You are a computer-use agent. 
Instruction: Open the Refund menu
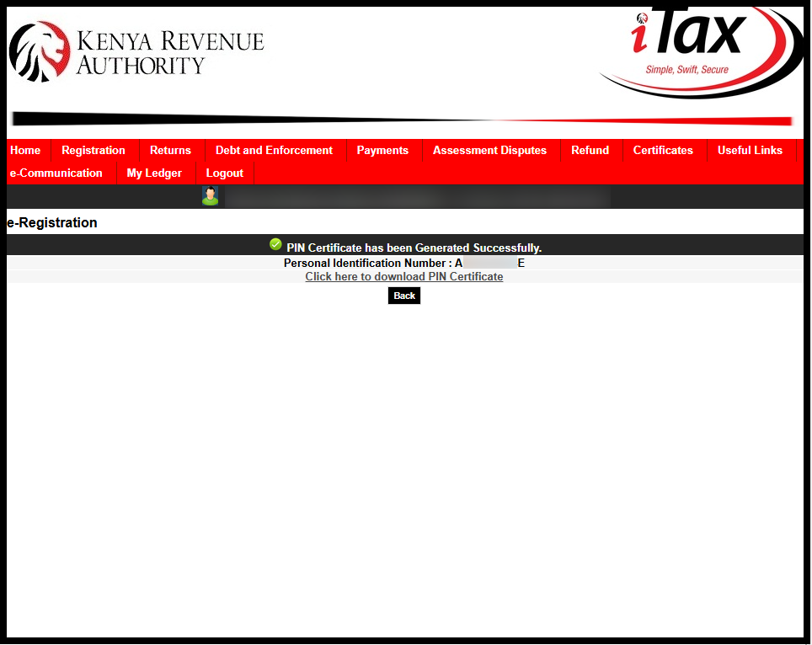point(590,150)
